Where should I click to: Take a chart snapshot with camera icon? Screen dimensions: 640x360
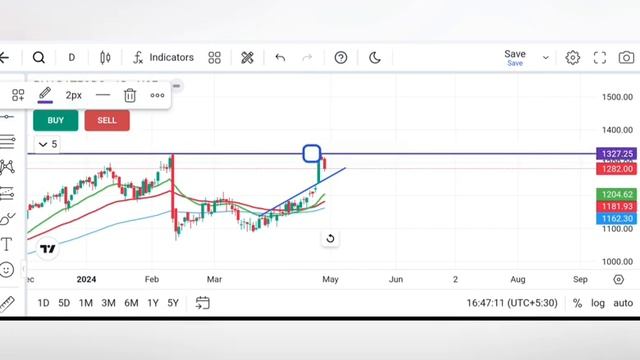(x=626, y=58)
